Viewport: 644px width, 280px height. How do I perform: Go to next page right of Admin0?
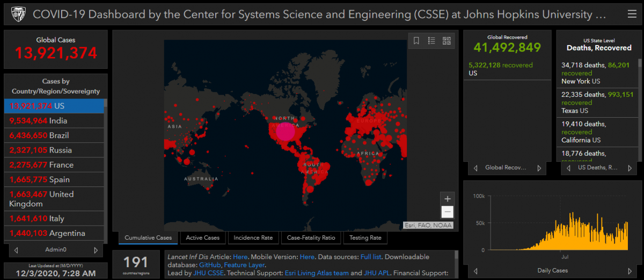point(96,250)
